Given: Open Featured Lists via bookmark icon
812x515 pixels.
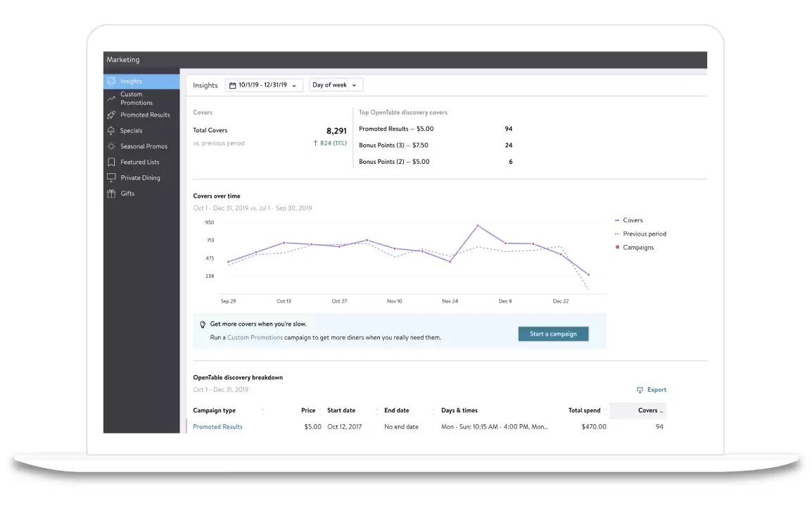Looking at the screenshot, I should (110, 162).
